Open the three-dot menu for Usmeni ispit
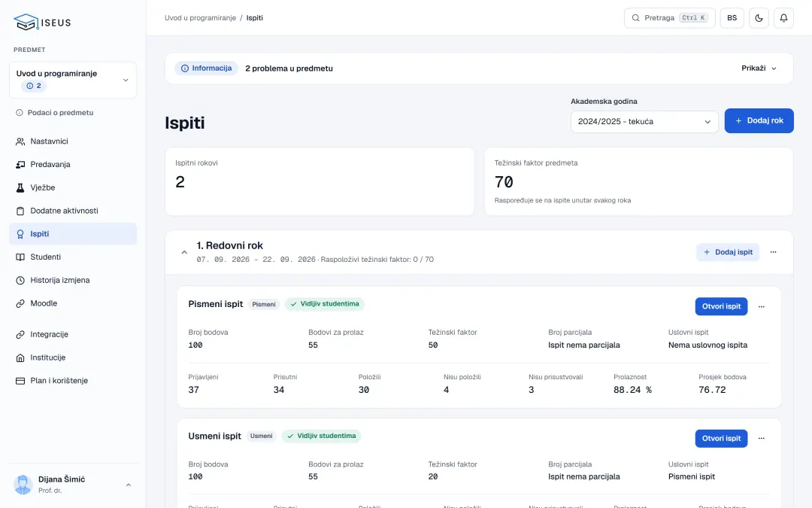812x508 pixels. coord(761,439)
